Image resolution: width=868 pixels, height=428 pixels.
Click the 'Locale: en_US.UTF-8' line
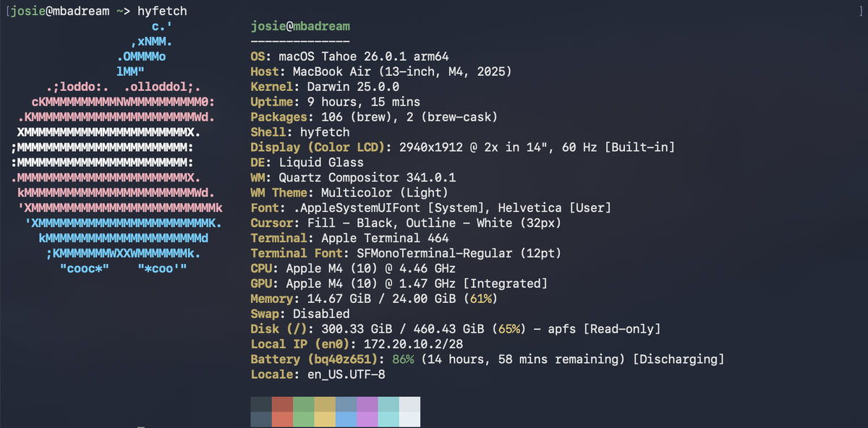point(318,374)
